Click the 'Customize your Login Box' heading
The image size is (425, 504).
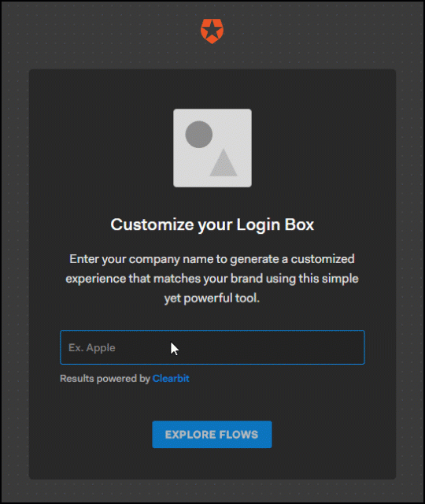[213, 224]
